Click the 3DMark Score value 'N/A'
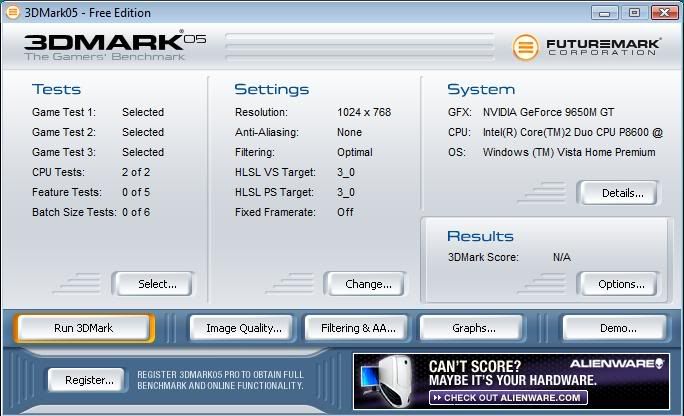The image size is (684, 416). [x=561, y=257]
